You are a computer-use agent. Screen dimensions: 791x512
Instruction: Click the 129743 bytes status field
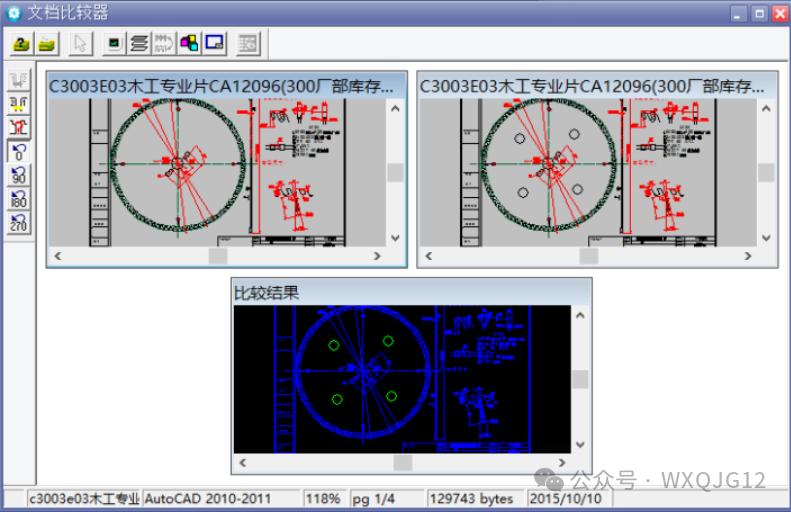[x=476, y=499]
